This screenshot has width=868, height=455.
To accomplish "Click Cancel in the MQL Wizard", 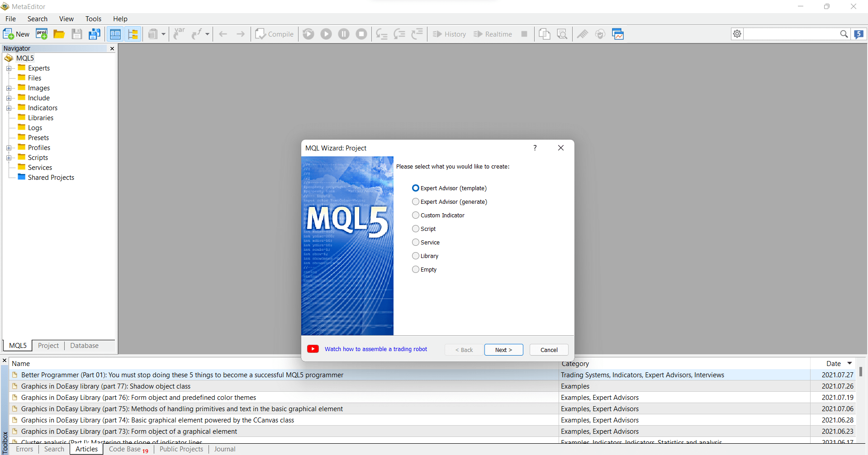I will pos(549,350).
